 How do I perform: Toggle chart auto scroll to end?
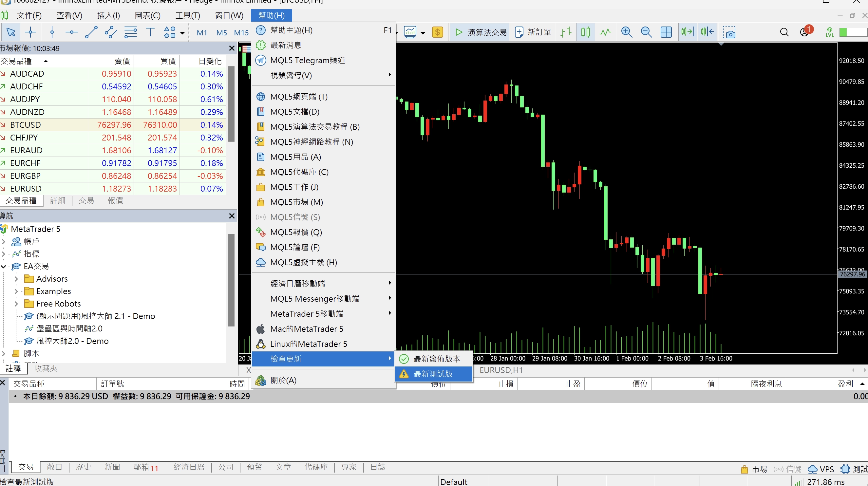(687, 32)
